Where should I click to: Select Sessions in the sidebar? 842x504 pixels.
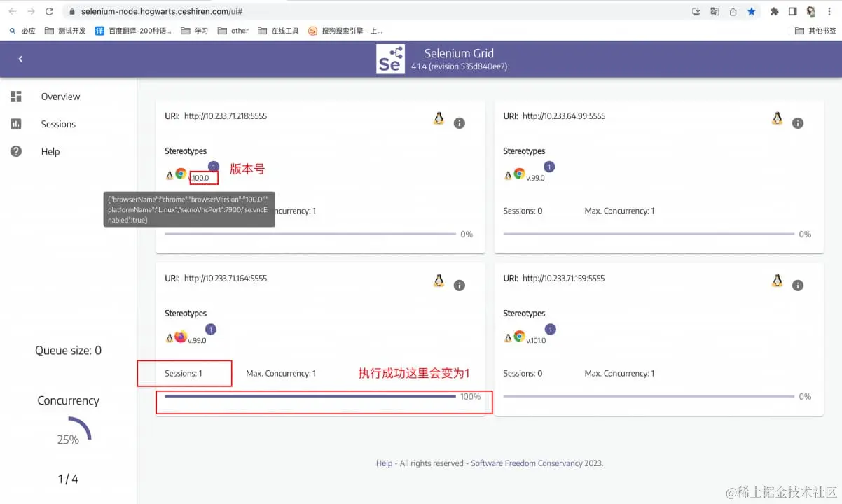click(58, 124)
